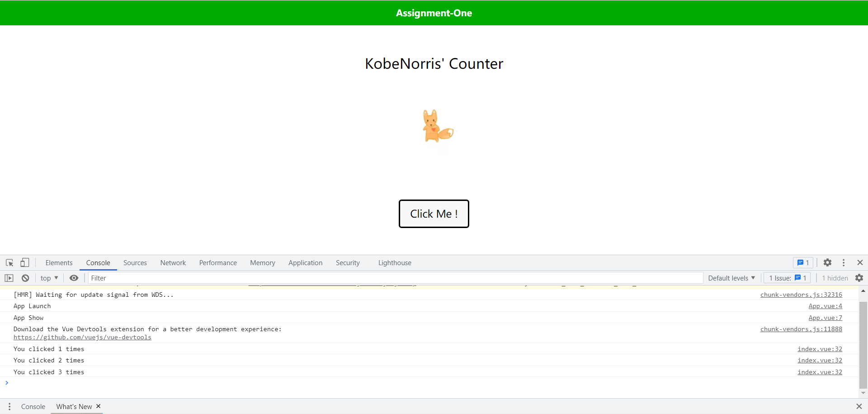Screen dimensions: 868x414
Task: Open the Elements tab
Action: pyautogui.click(x=59, y=263)
